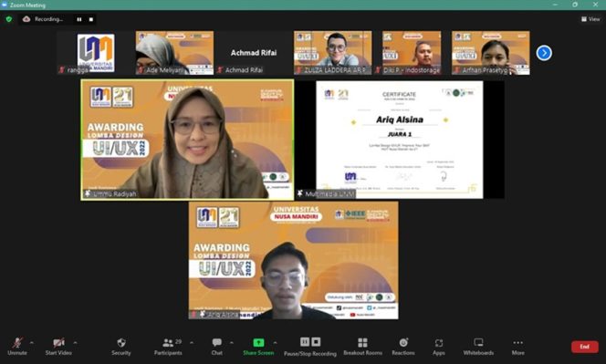Open the More options menu
Viewport: 606px width, 364px height.
pyautogui.click(x=518, y=347)
